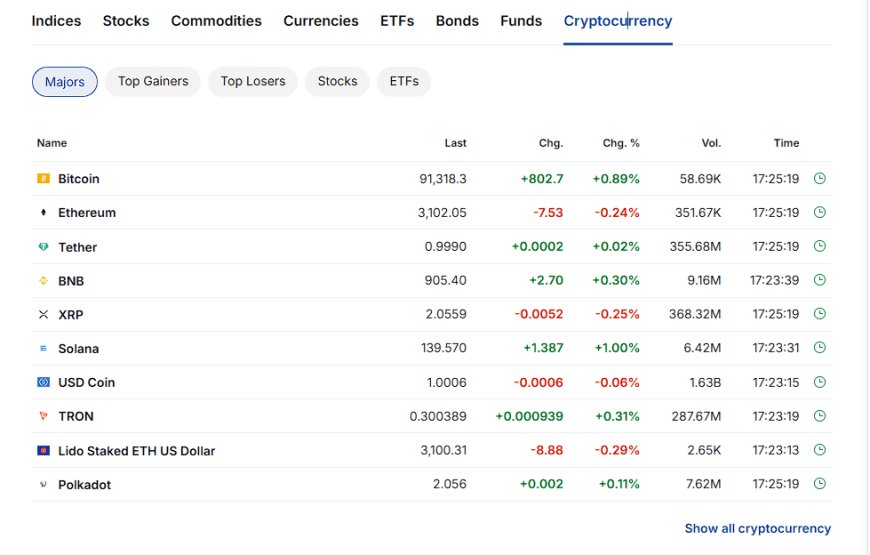Open the XRP name link
The image size is (870, 555).
tap(71, 315)
